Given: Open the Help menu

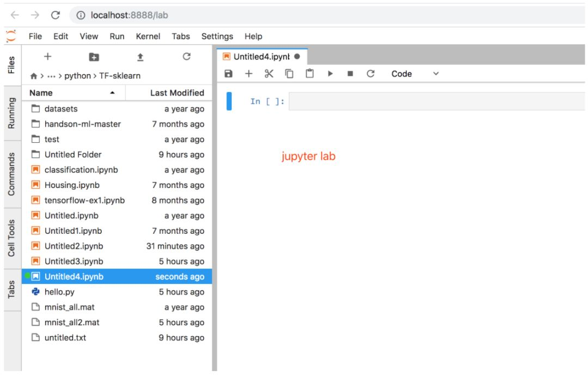Looking at the screenshot, I should (254, 37).
